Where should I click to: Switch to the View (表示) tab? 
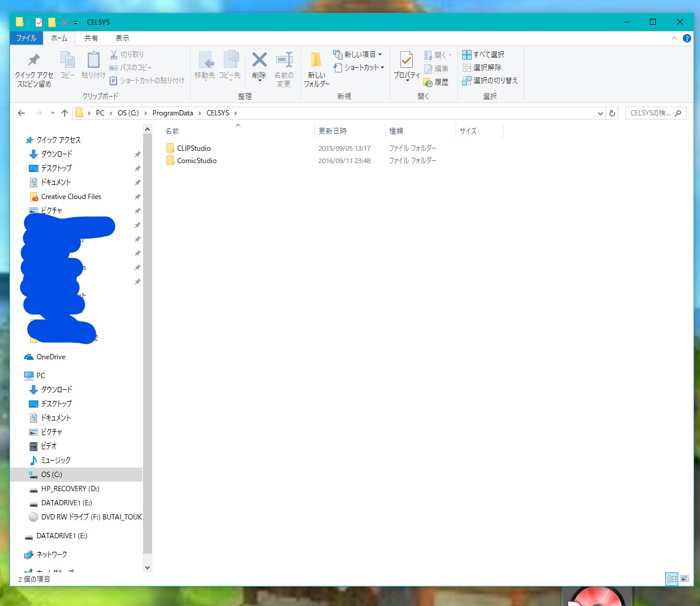122,38
